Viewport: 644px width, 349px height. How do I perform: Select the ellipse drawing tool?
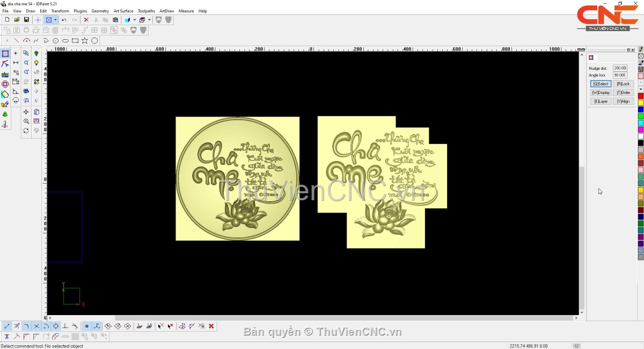pos(65,41)
